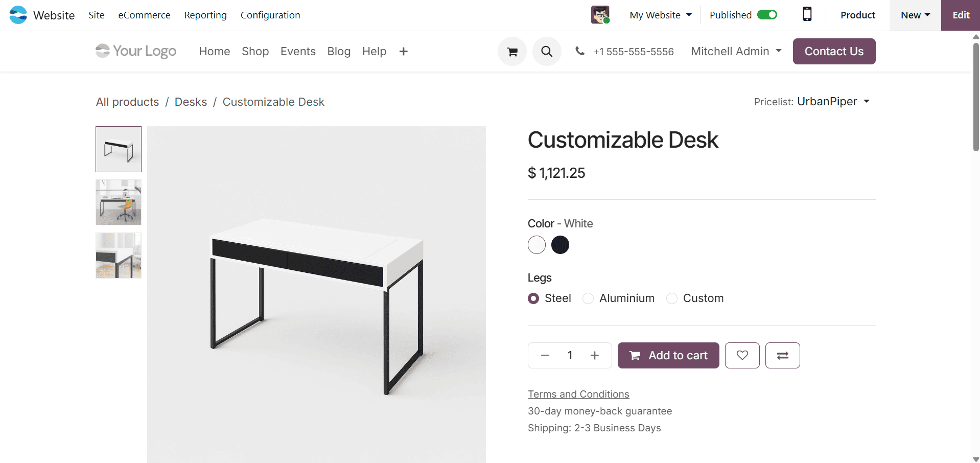
Task: Click the product comparison arrows icon
Action: (782, 355)
